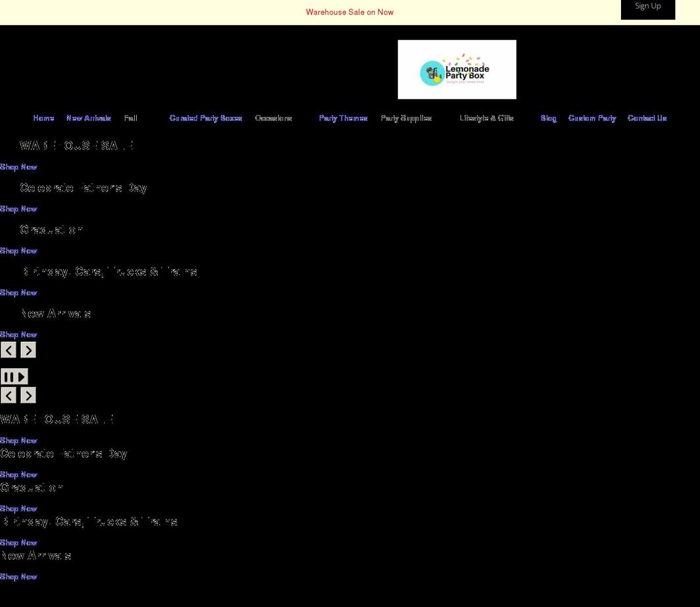The height and width of the screenshot is (607, 700).
Task: Select Curated Party Boxes menu item
Action: click(x=205, y=118)
